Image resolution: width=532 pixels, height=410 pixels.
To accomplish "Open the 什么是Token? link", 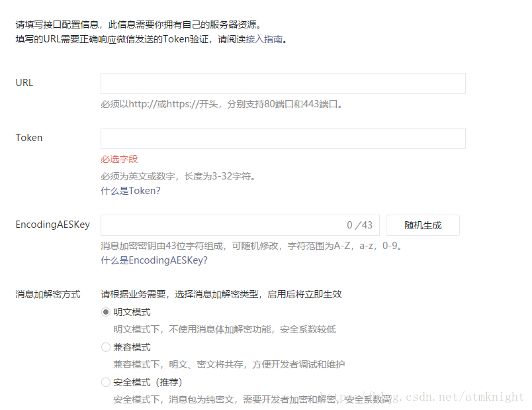I will pyautogui.click(x=130, y=191).
